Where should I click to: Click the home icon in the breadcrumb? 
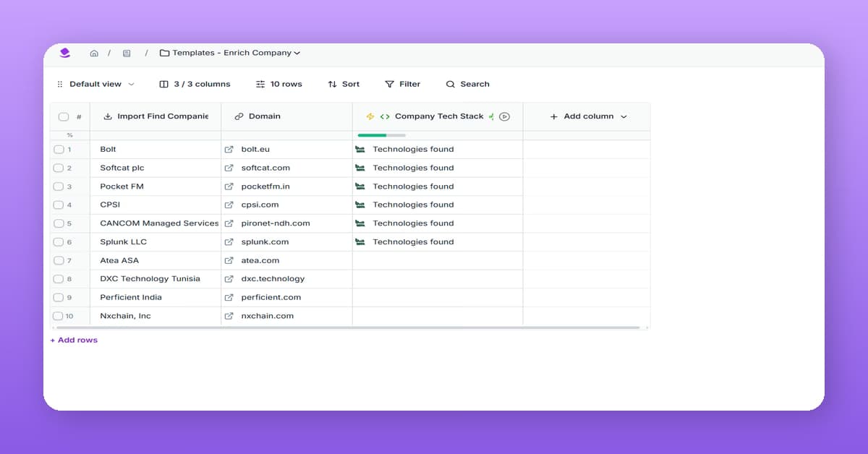94,52
